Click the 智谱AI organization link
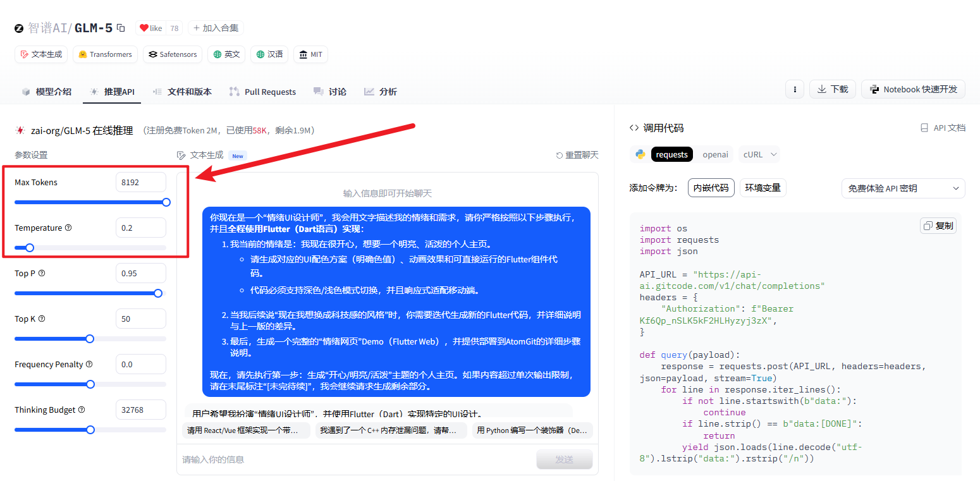The width and height of the screenshot is (980, 481). click(x=47, y=28)
